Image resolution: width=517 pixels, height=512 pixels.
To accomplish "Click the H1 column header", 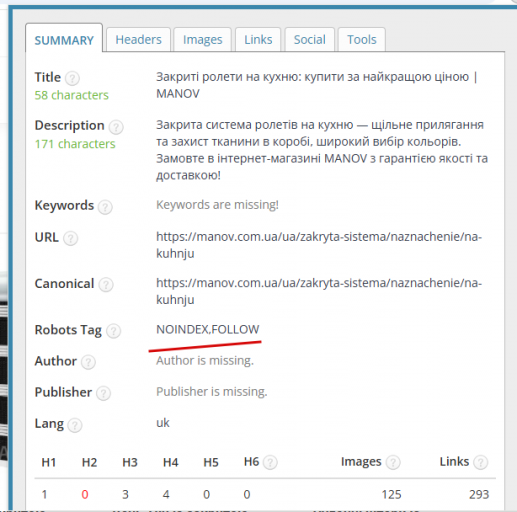I will tap(49, 462).
